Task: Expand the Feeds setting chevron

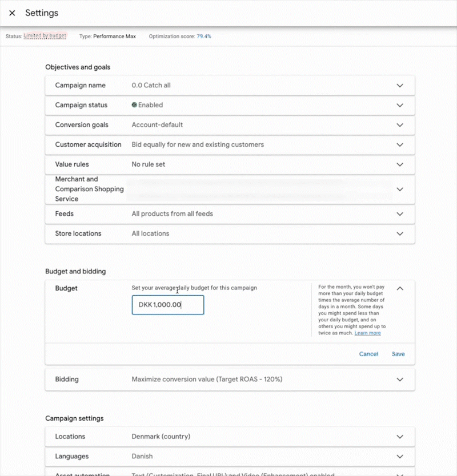Action: point(399,214)
